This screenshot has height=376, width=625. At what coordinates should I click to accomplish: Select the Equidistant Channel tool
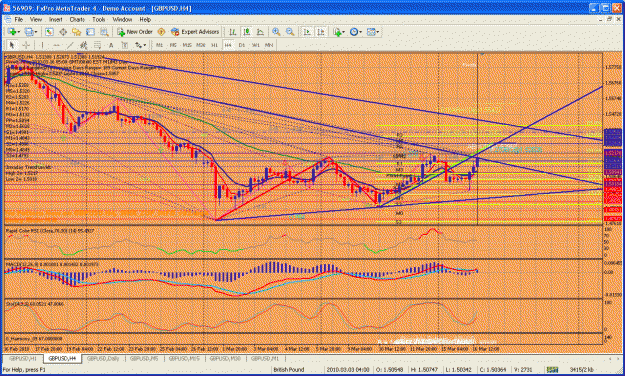83,45
